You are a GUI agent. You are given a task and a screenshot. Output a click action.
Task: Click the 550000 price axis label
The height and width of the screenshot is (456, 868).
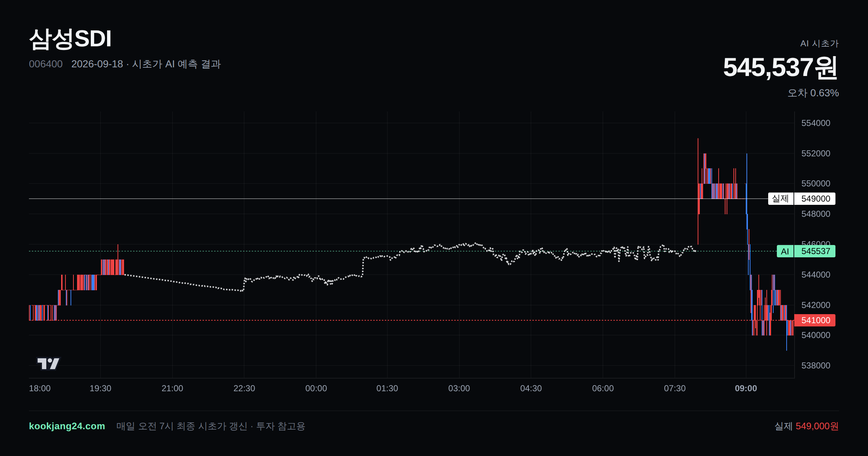pos(816,183)
